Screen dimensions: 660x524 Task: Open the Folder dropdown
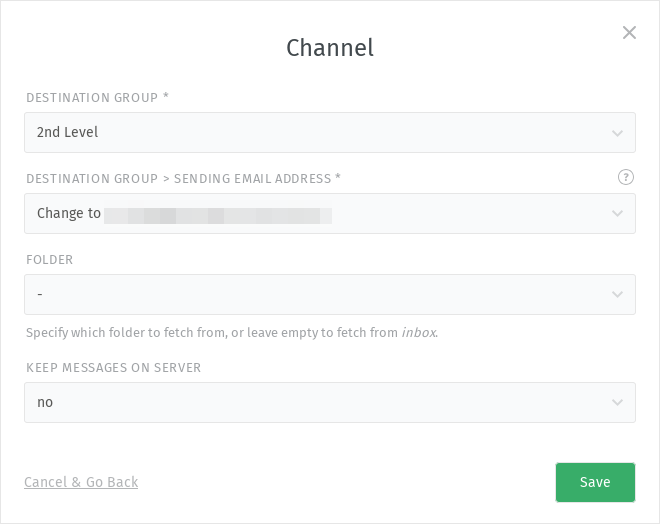click(x=330, y=295)
